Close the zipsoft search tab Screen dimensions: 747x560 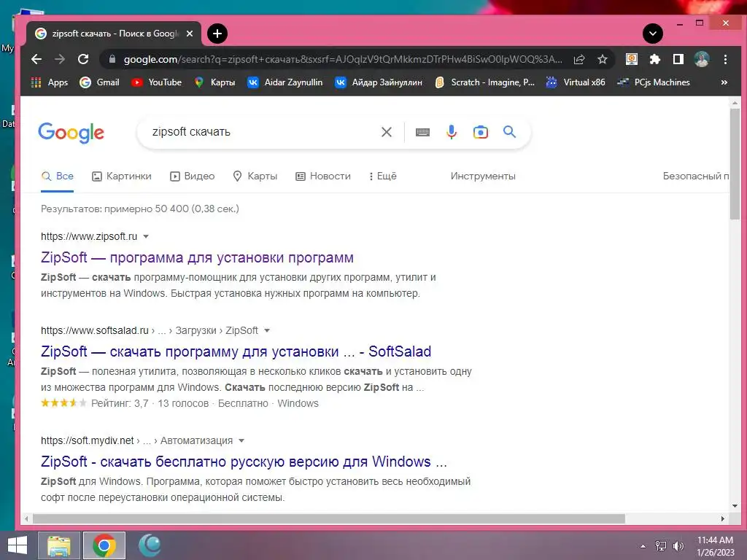tap(189, 34)
